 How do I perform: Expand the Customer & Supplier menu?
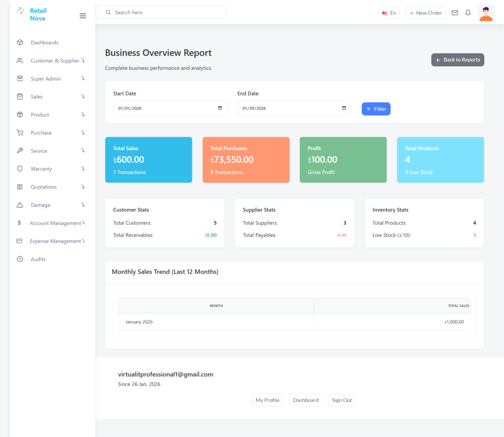[54, 61]
